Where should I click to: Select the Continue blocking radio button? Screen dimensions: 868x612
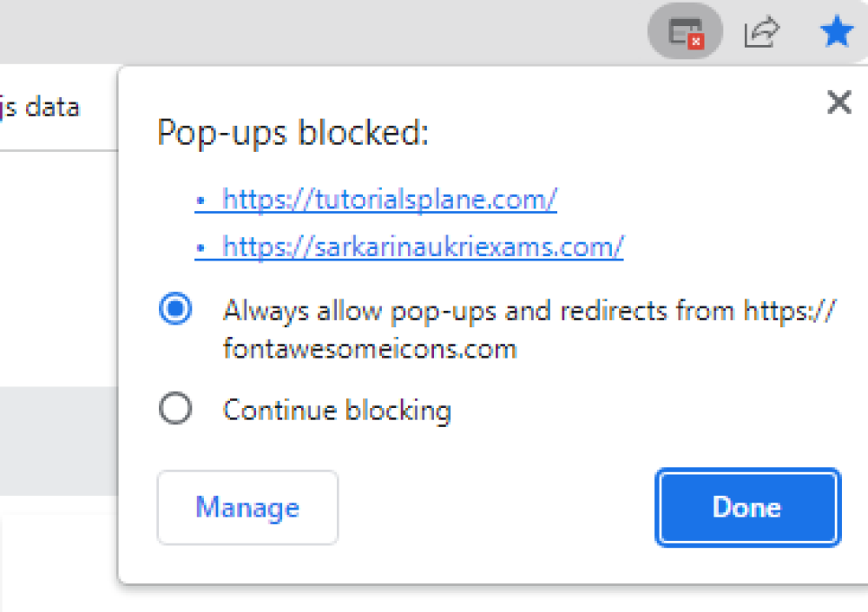(175, 409)
